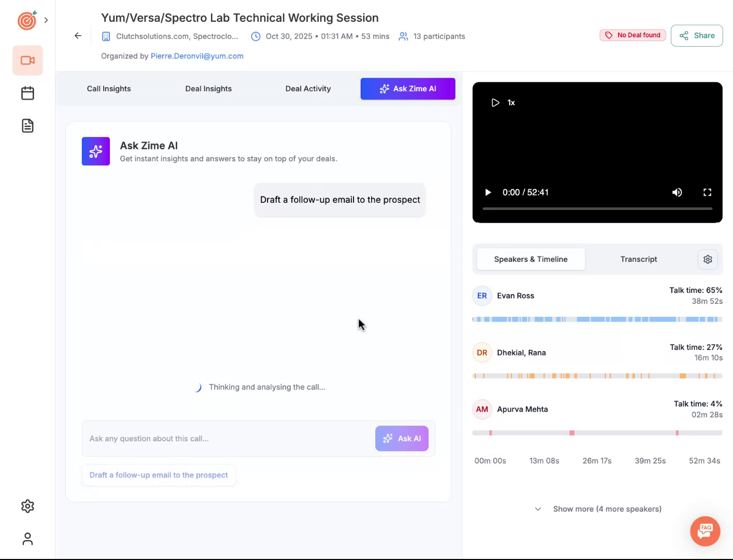This screenshot has width=733, height=560.
Task: Click the 0:00 / 52:41 time display
Action: point(525,192)
